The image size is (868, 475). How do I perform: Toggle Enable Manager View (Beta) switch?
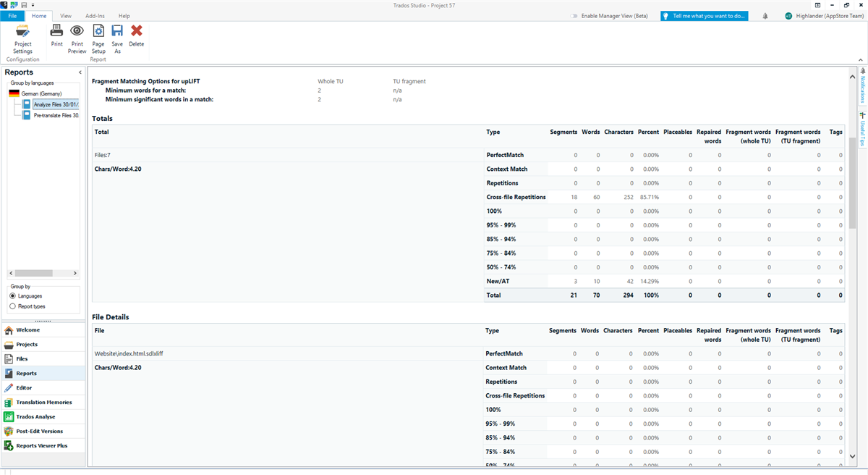574,16
